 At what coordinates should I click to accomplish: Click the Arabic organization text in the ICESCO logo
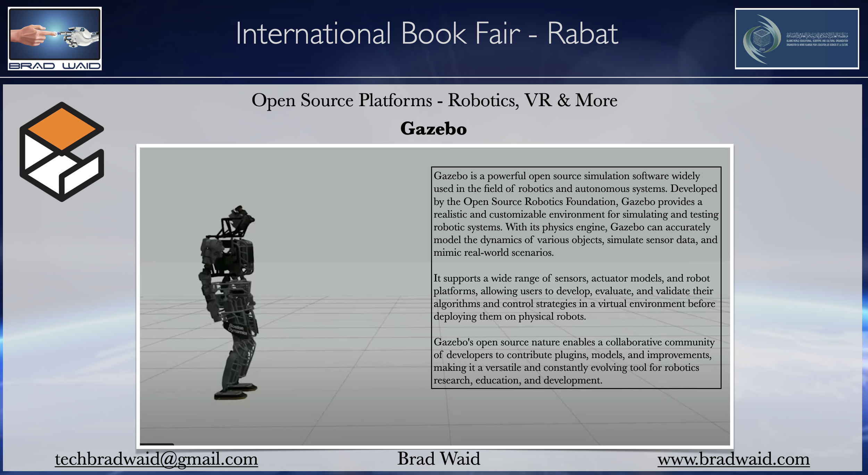(817, 36)
